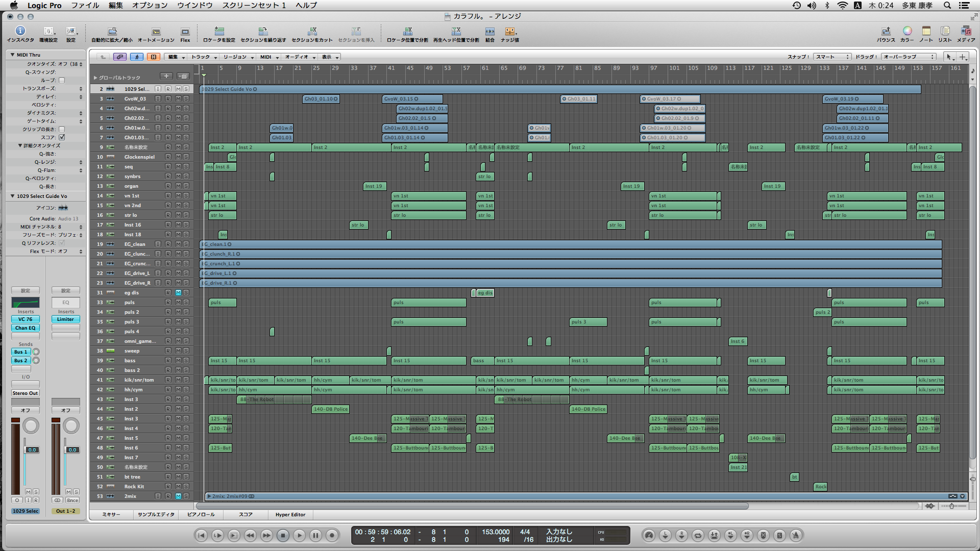Switch to the ピアノロール tab

pyautogui.click(x=201, y=515)
